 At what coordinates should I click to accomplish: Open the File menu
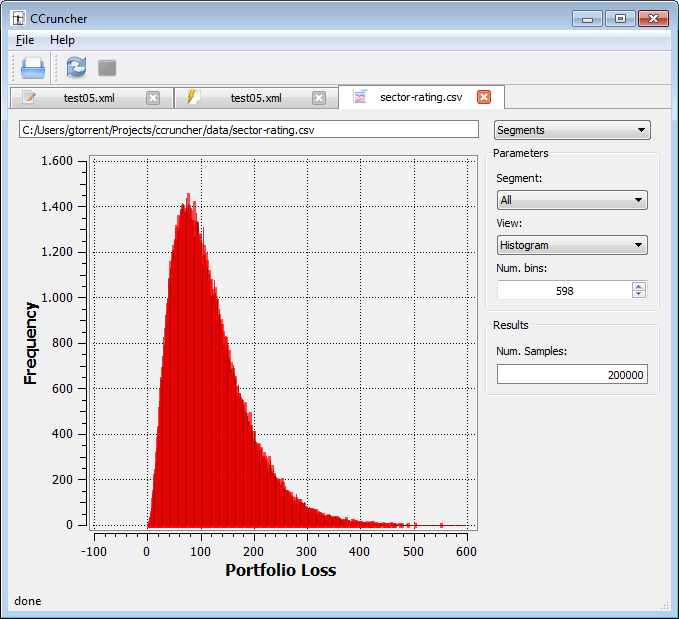point(25,40)
